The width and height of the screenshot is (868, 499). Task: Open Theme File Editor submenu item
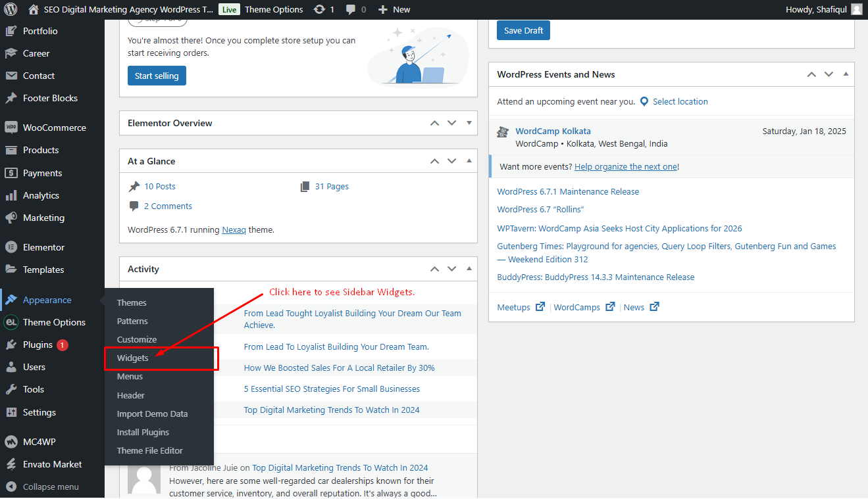[x=150, y=450]
